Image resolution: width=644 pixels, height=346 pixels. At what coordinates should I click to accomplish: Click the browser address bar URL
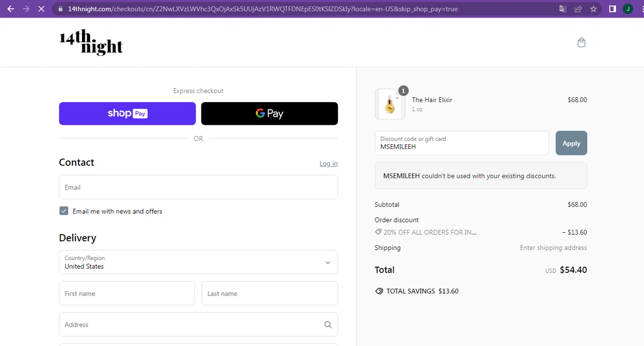coord(263,9)
